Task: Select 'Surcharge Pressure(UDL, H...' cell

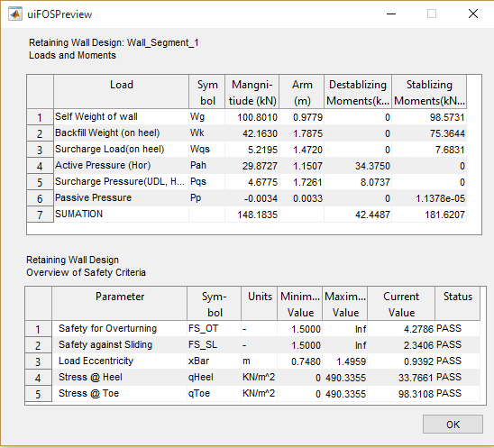Action: point(122,182)
